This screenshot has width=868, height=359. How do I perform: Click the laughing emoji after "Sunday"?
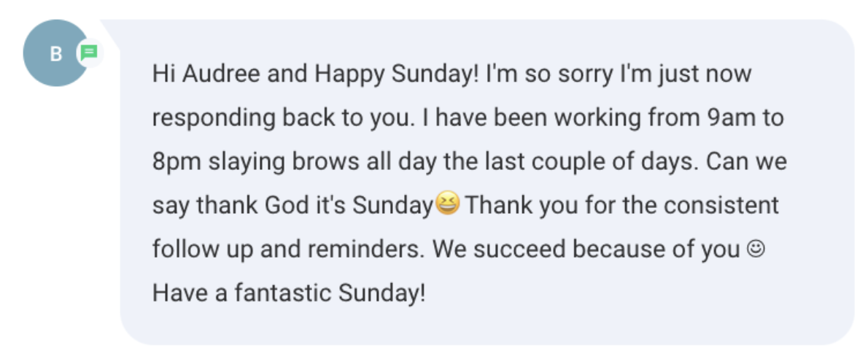coord(447,205)
